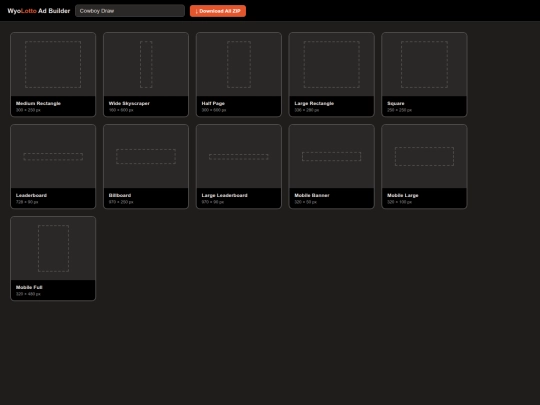Focus the Cowboy Draw name input field
This screenshot has width=540, height=405.
point(130,11)
